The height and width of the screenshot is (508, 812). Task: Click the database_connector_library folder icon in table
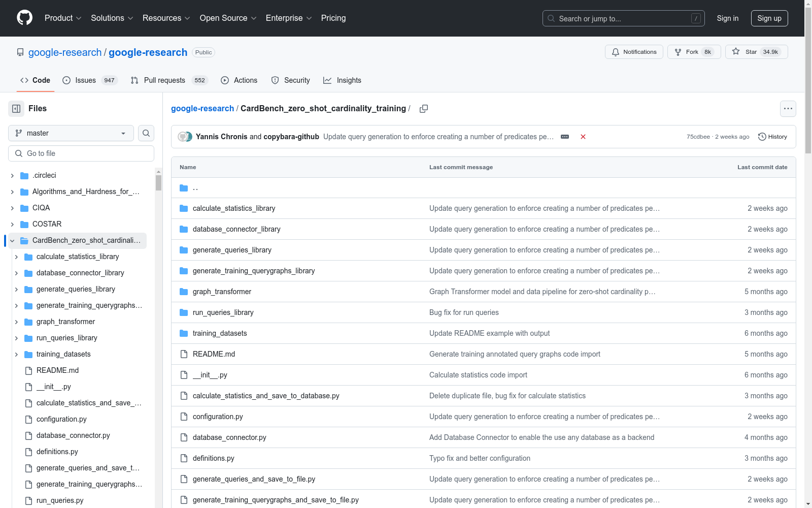pos(184,229)
